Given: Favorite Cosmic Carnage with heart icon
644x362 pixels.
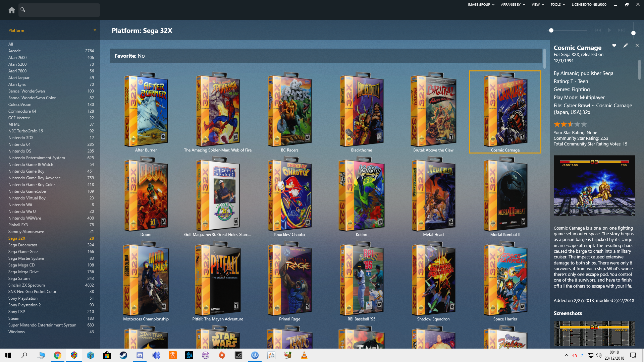Looking at the screenshot, I should tap(614, 46).
